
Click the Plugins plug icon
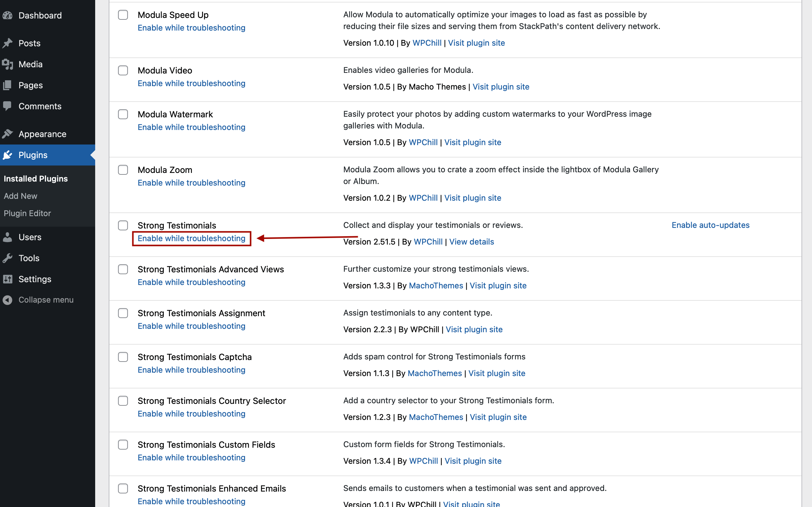pyautogui.click(x=7, y=155)
